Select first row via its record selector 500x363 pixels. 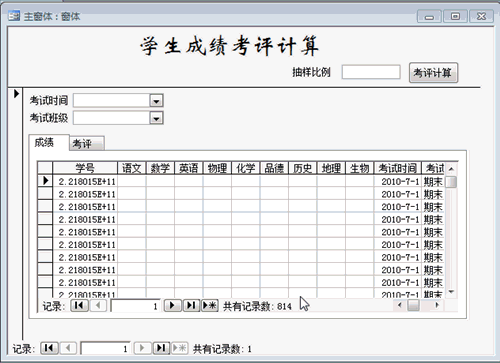[x=45, y=181]
